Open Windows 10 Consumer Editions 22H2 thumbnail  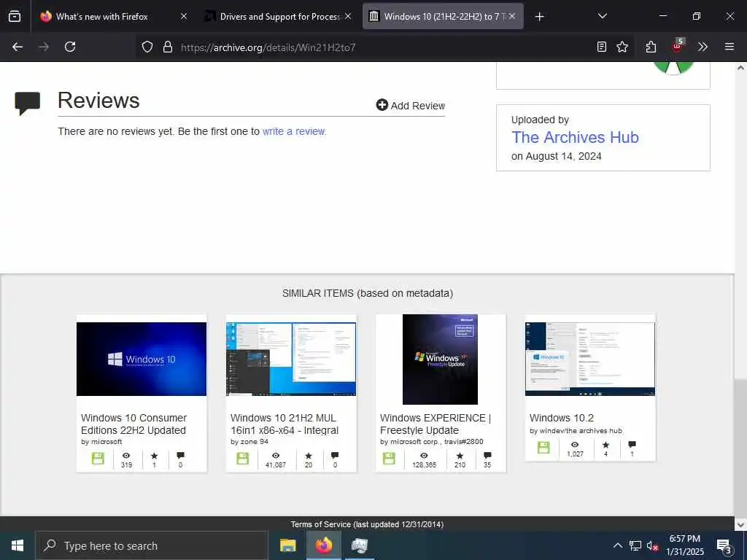click(x=142, y=359)
